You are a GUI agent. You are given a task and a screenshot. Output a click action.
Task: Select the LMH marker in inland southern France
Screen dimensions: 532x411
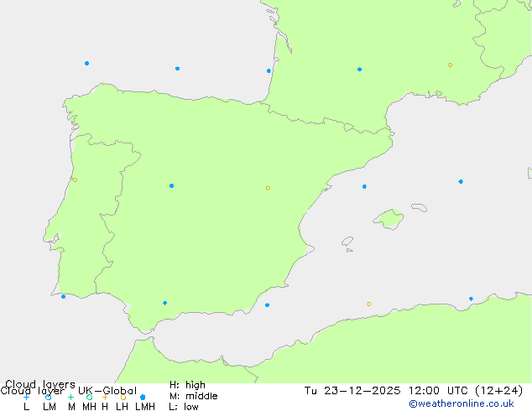click(360, 70)
